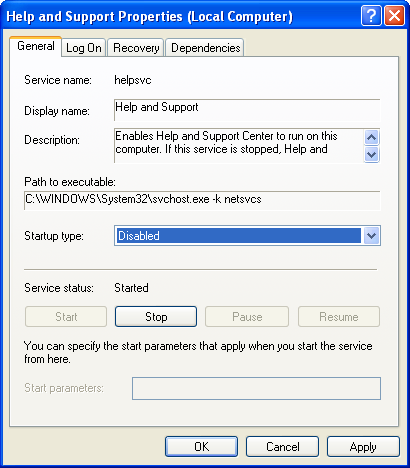Screen dimensions: 410x468
Task: Click the 'Started' service status text
Action: tap(131, 288)
